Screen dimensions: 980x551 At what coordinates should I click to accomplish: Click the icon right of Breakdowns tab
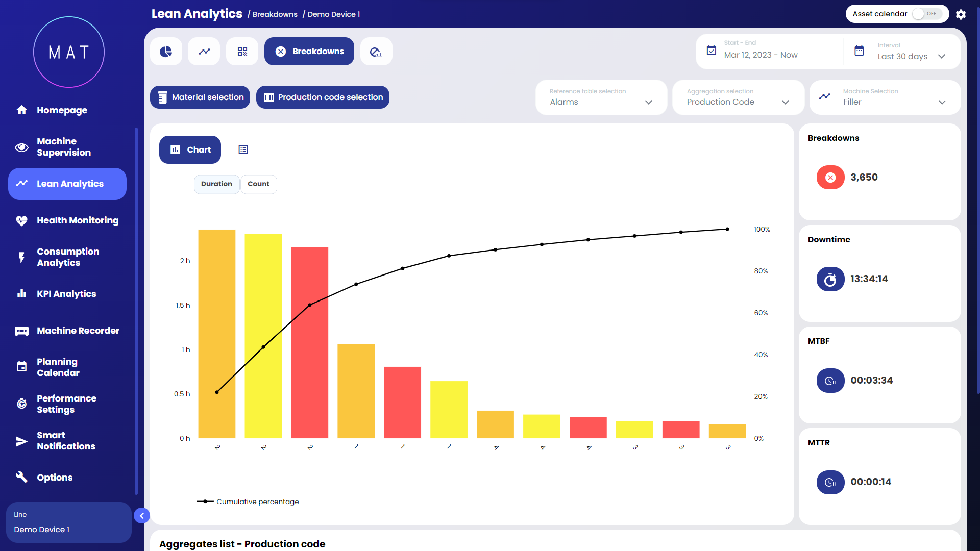376,52
